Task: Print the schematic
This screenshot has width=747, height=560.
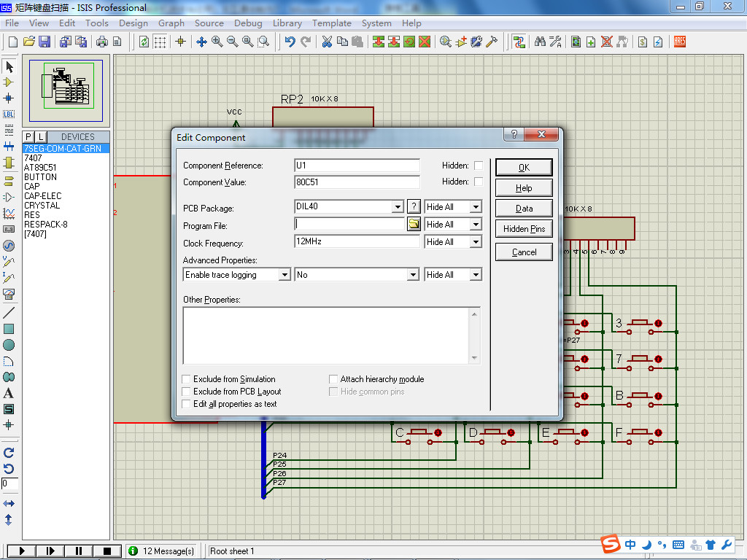Action: click(x=101, y=42)
